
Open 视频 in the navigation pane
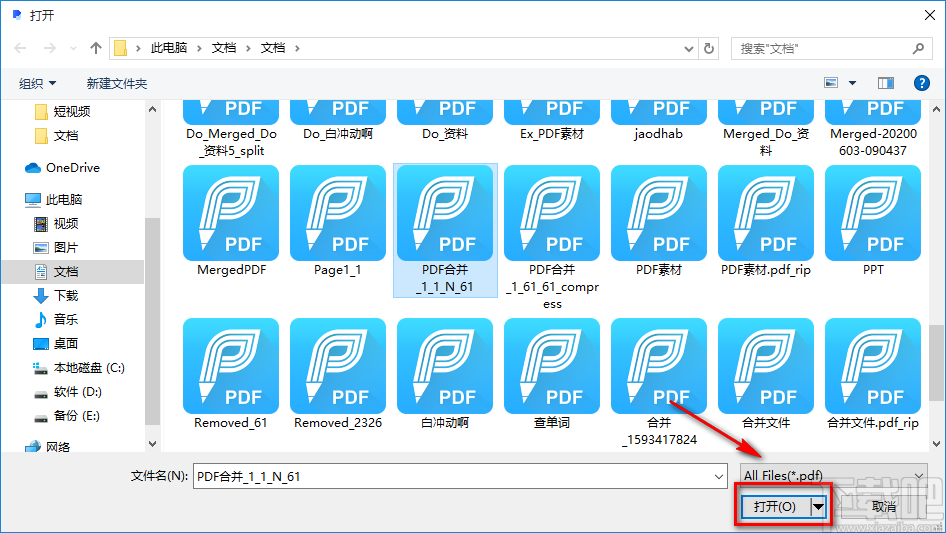pos(56,224)
